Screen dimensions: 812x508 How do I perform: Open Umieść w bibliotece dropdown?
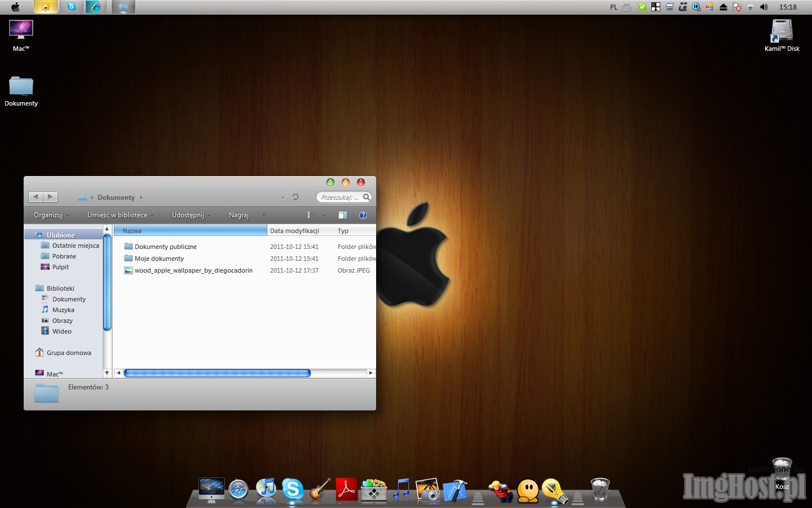(120, 215)
